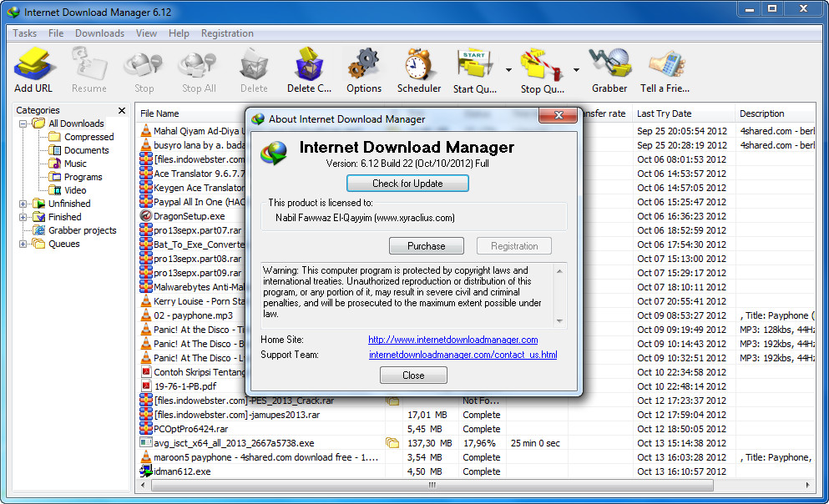
Task: Open the Help menu
Action: click(178, 33)
